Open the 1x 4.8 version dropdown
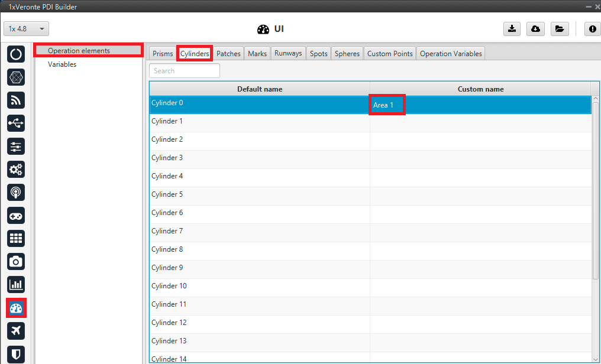This screenshot has height=364, width=601. tap(27, 29)
